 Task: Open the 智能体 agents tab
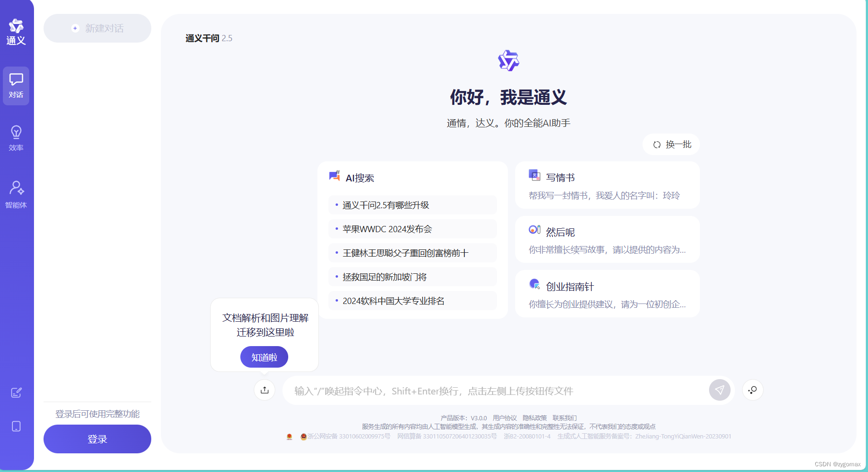point(16,194)
